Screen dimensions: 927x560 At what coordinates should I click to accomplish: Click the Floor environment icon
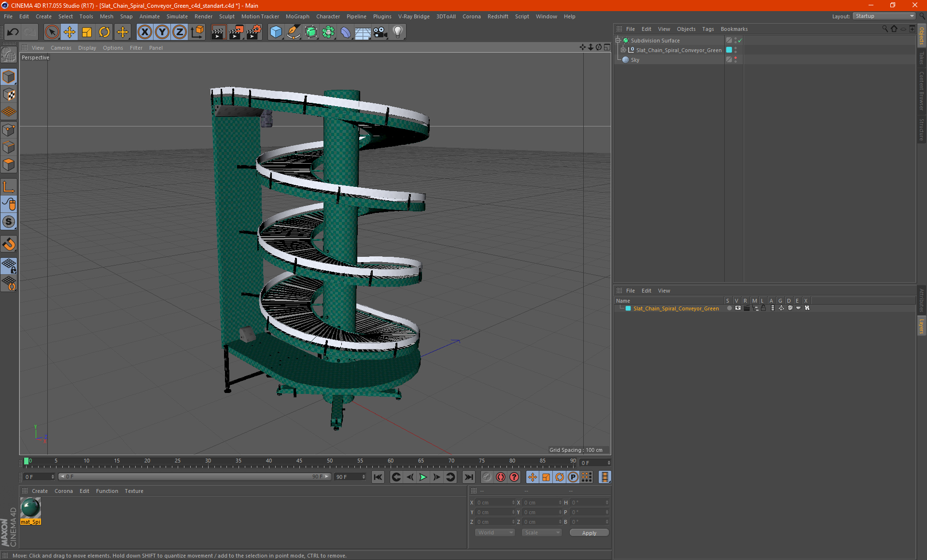click(363, 32)
